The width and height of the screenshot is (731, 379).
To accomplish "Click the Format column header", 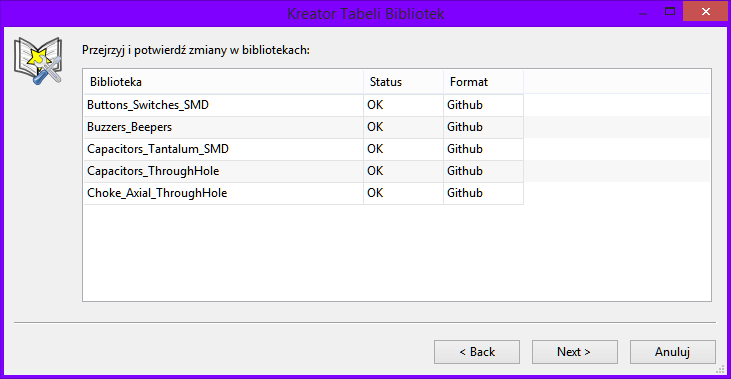I will [483, 82].
